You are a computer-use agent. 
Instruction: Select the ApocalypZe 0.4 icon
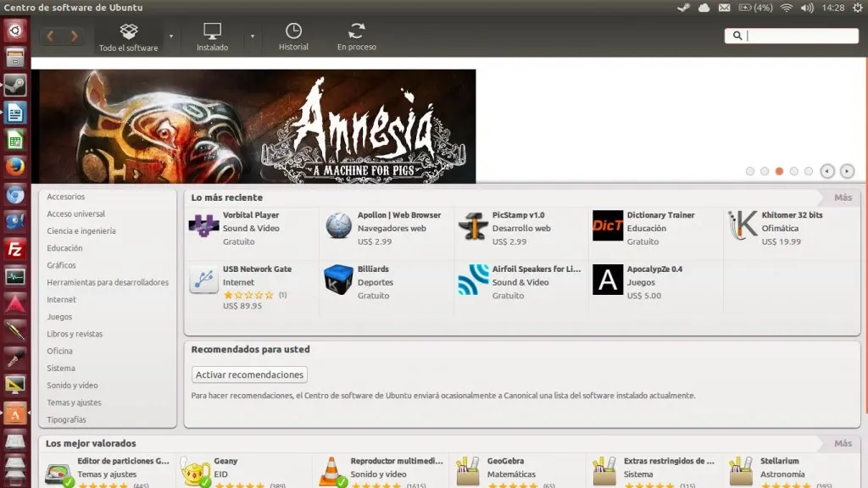(608, 280)
